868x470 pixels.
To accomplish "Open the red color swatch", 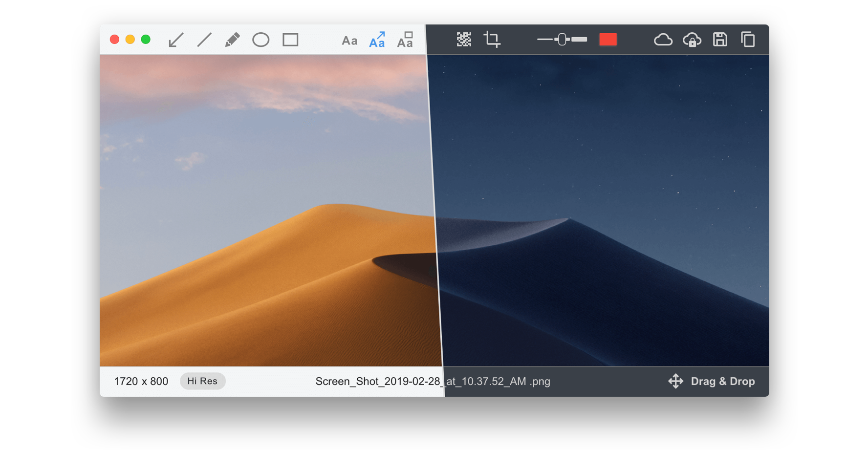I will [608, 39].
